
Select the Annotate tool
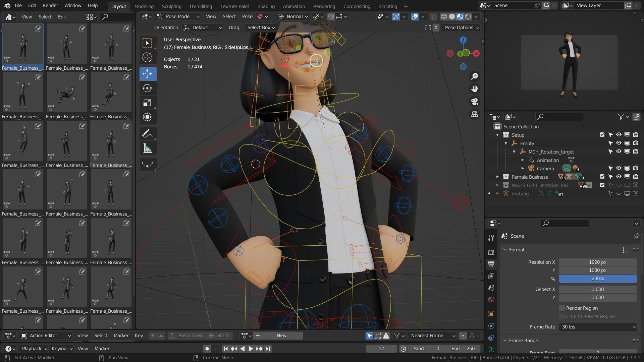click(147, 133)
